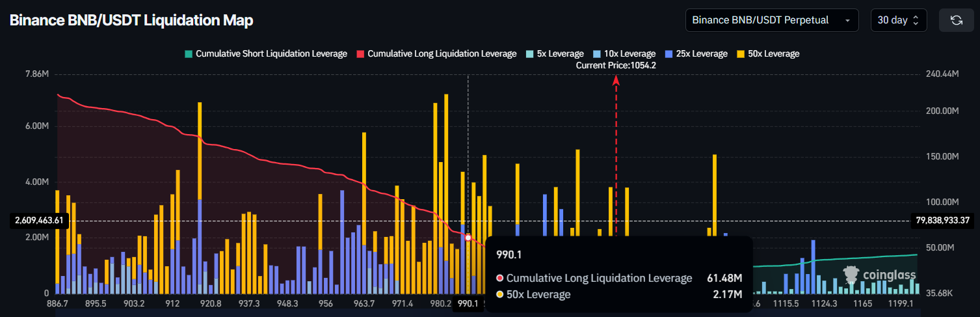Click tooltip value 2.17M
The width and height of the screenshot is (980, 317).
point(728,295)
